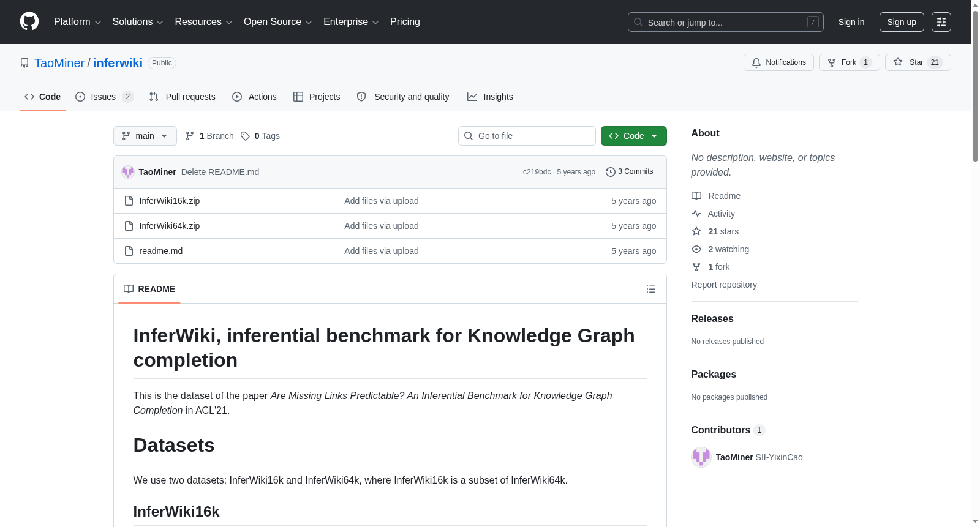Open the Contributors section heading
The height and width of the screenshot is (527, 980).
pyautogui.click(x=728, y=430)
